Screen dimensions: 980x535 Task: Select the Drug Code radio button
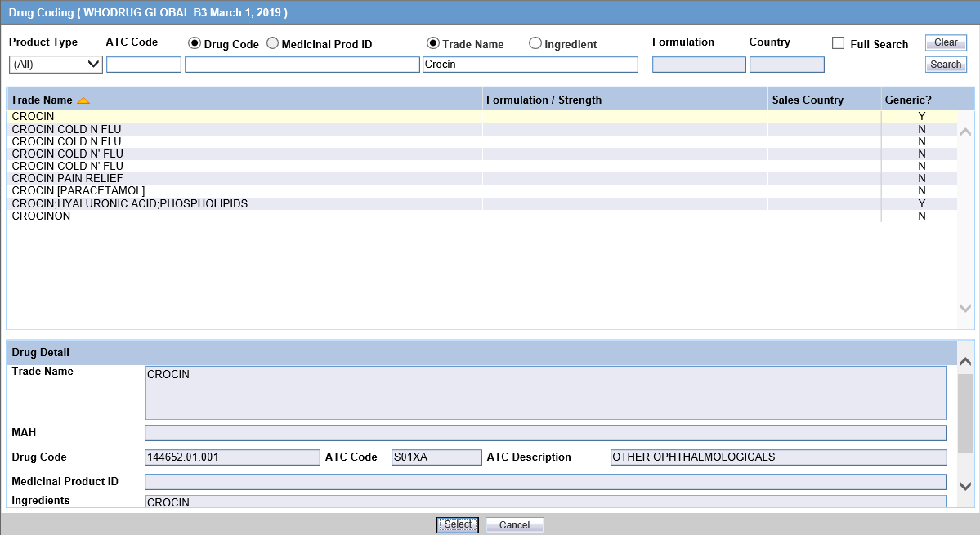(193, 44)
